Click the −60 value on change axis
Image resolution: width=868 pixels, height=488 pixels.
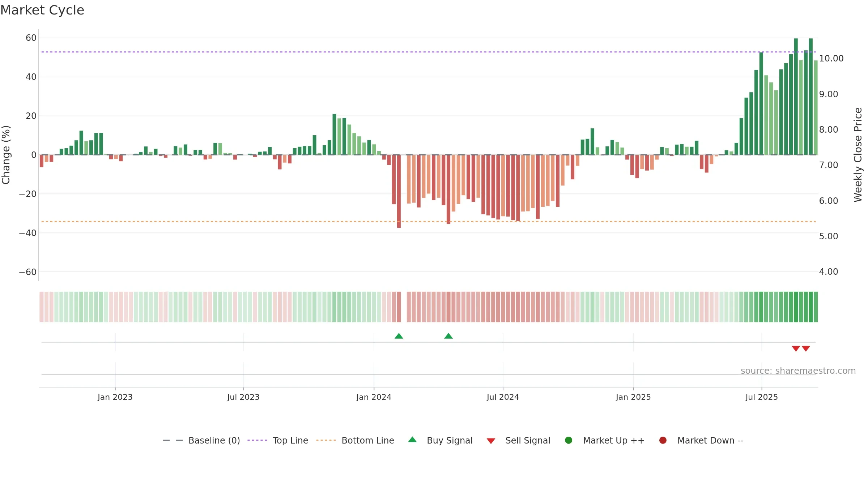pos(28,272)
